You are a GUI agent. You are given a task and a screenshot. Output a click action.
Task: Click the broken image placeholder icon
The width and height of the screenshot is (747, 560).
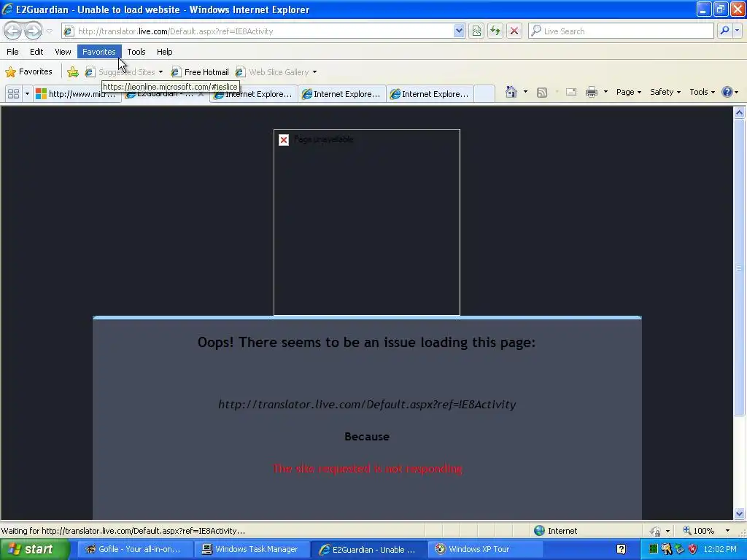284,140
